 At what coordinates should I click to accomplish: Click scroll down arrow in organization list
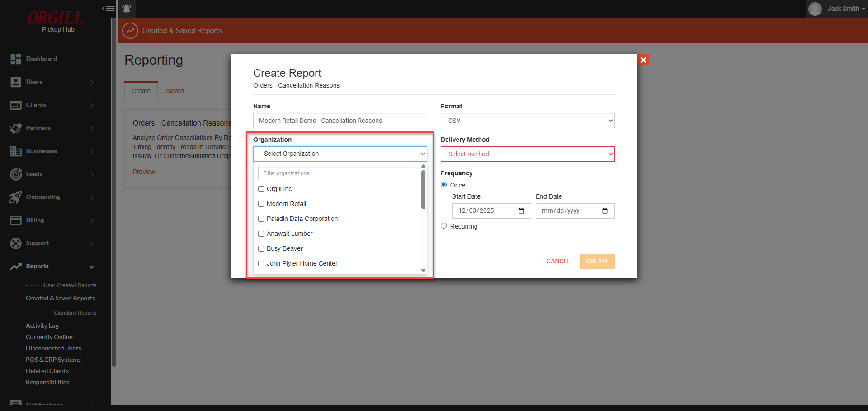[424, 271]
